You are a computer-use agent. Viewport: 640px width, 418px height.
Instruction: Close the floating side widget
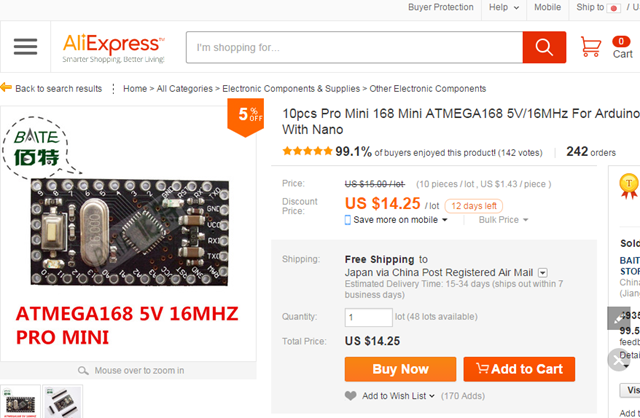[x=619, y=357]
